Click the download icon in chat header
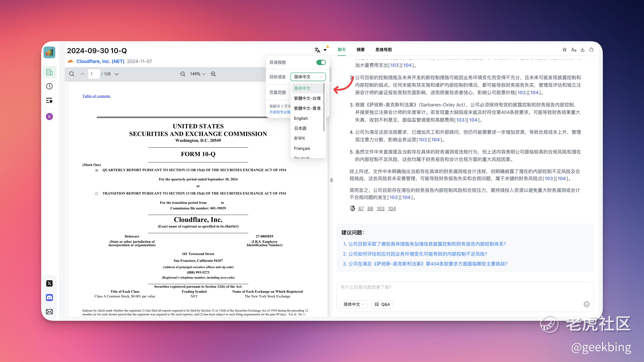The image size is (644, 362). [x=583, y=50]
